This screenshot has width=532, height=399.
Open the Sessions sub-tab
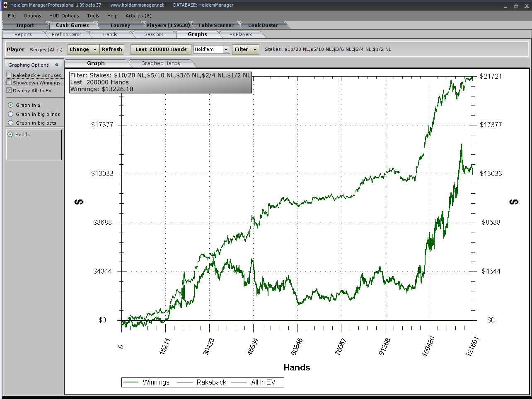[x=154, y=34]
